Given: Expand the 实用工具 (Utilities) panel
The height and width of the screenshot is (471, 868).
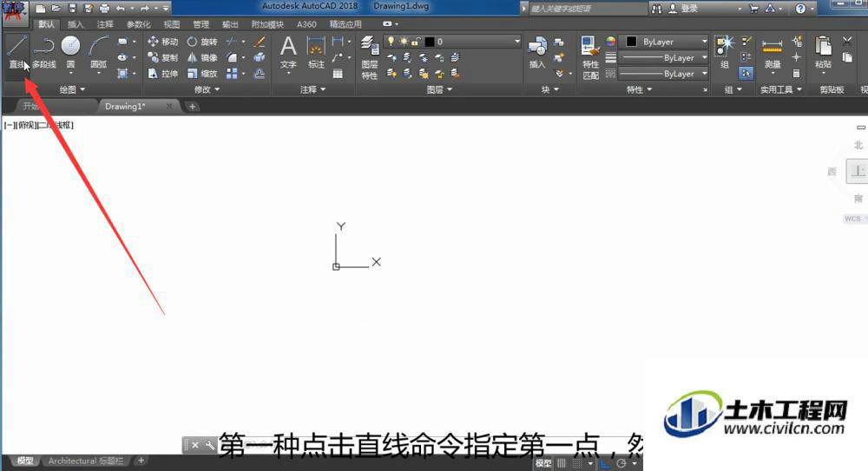Looking at the screenshot, I should 781,89.
